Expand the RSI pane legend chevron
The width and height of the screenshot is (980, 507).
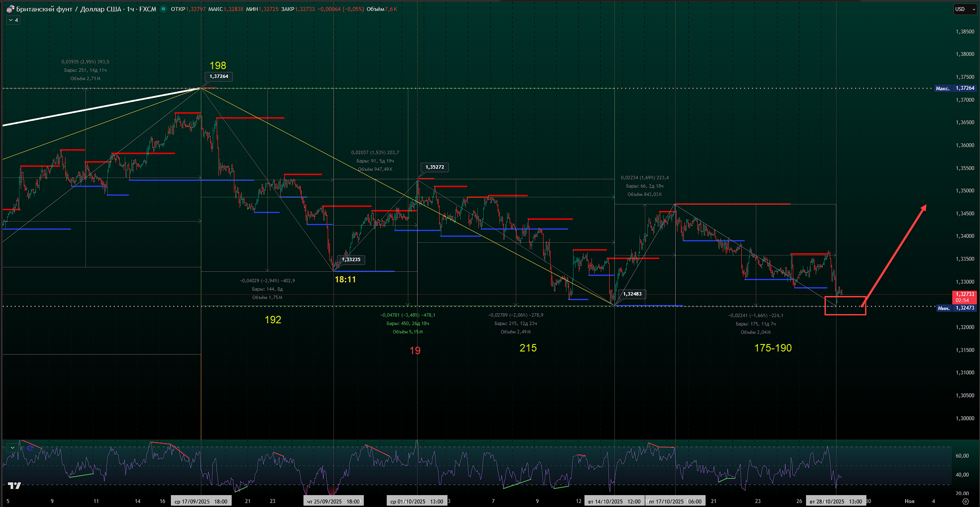pyautogui.click(x=13, y=448)
